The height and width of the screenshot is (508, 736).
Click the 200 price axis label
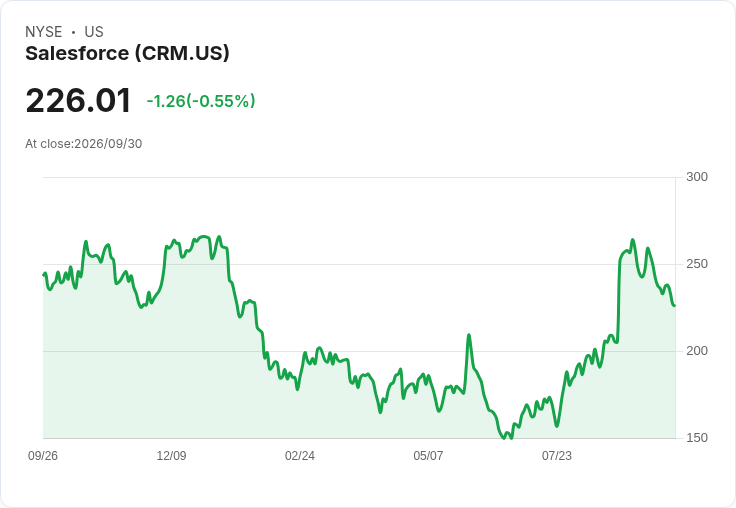[697, 351]
